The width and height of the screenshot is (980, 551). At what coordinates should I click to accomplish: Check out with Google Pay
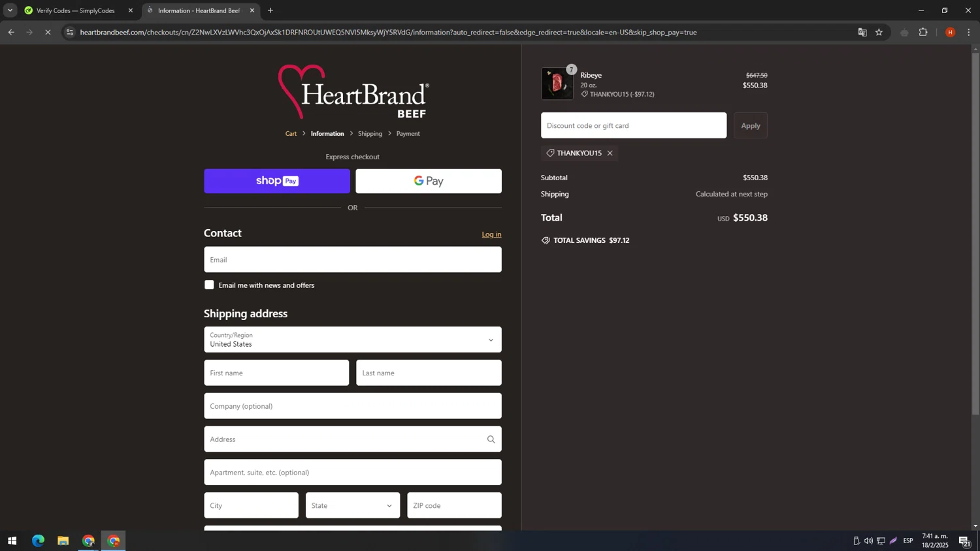[429, 181]
